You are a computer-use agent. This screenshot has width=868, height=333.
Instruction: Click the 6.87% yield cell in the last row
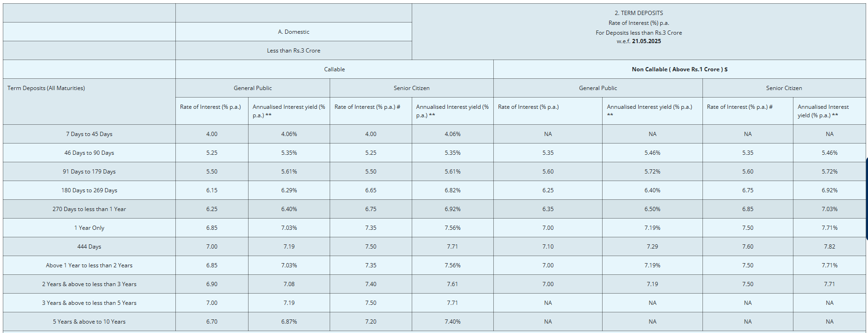[x=289, y=322]
